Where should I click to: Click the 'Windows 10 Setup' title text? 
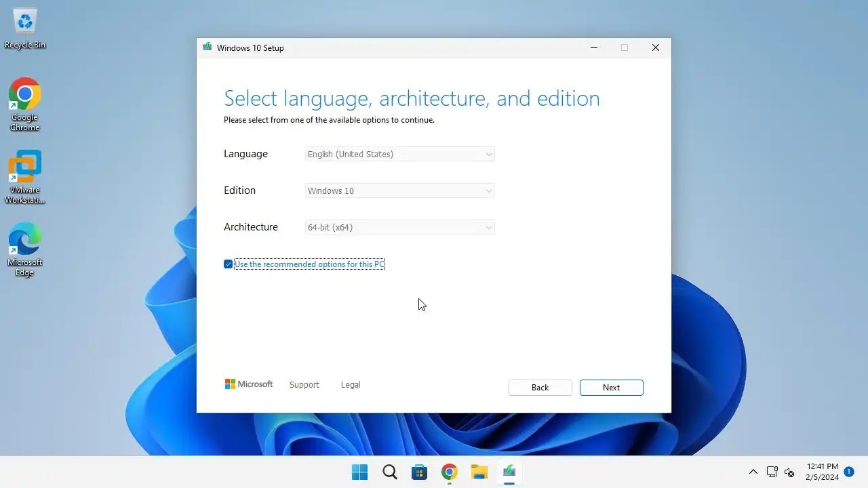(x=250, y=48)
